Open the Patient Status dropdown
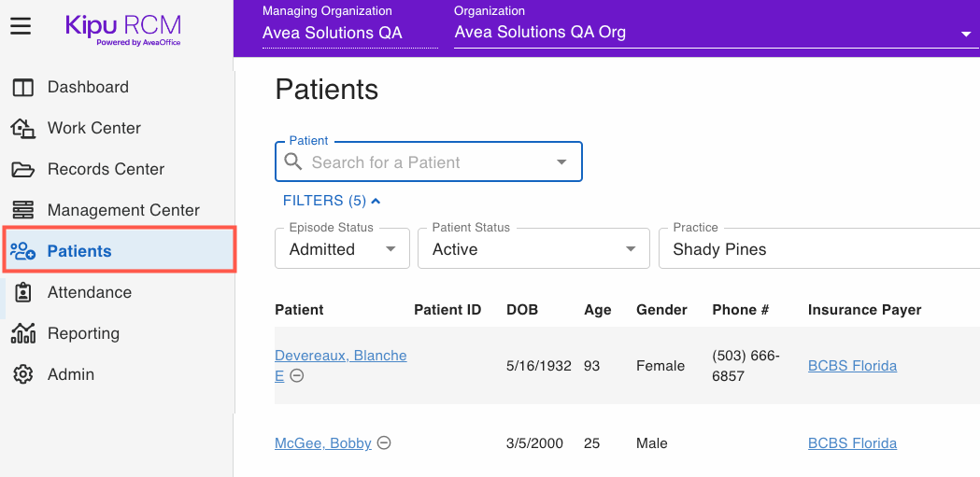The width and height of the screenshot is (980, 477). [533, 248]
